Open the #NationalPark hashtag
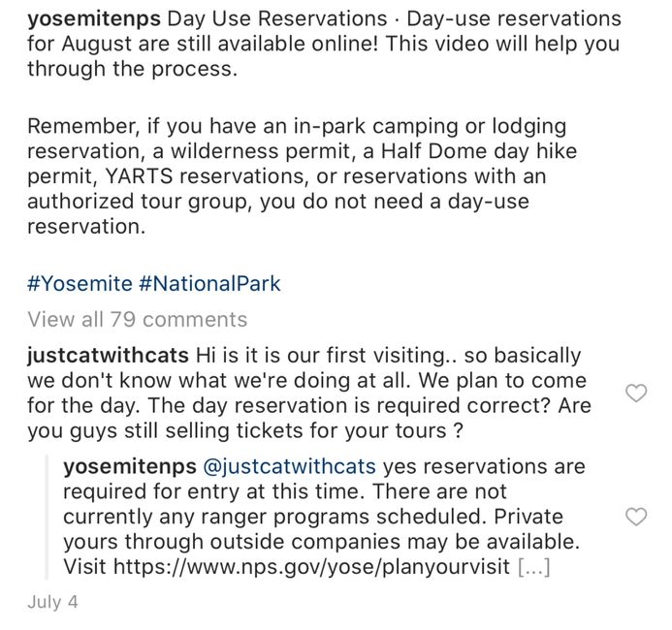 point(209,284)
